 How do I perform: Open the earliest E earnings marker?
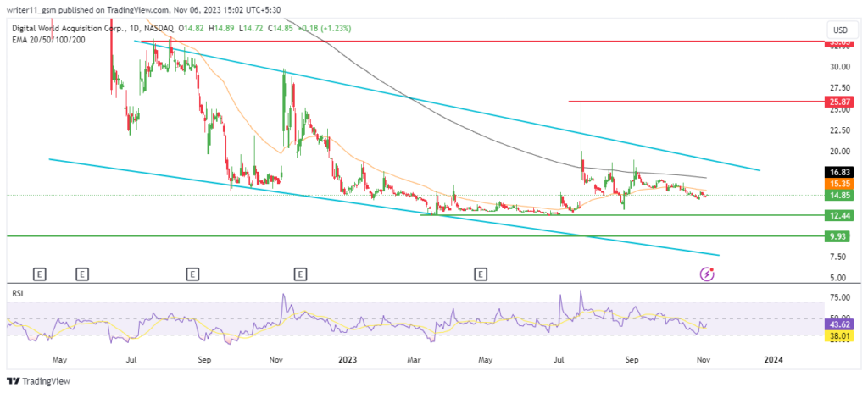[x=39, y=274]
